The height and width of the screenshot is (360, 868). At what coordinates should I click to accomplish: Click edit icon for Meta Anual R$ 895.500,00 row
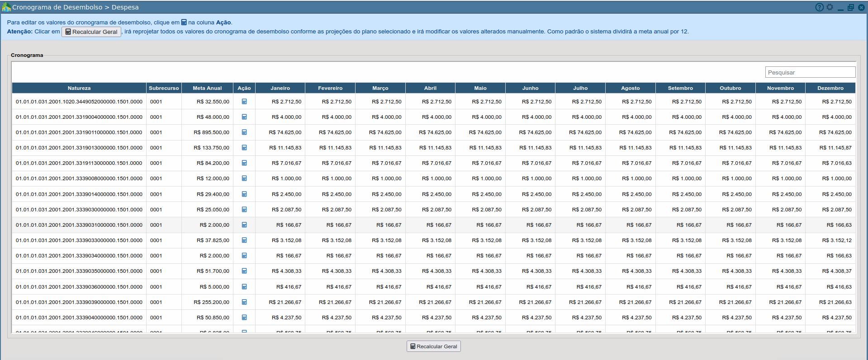pyautogui.click(x=244, y=132)
